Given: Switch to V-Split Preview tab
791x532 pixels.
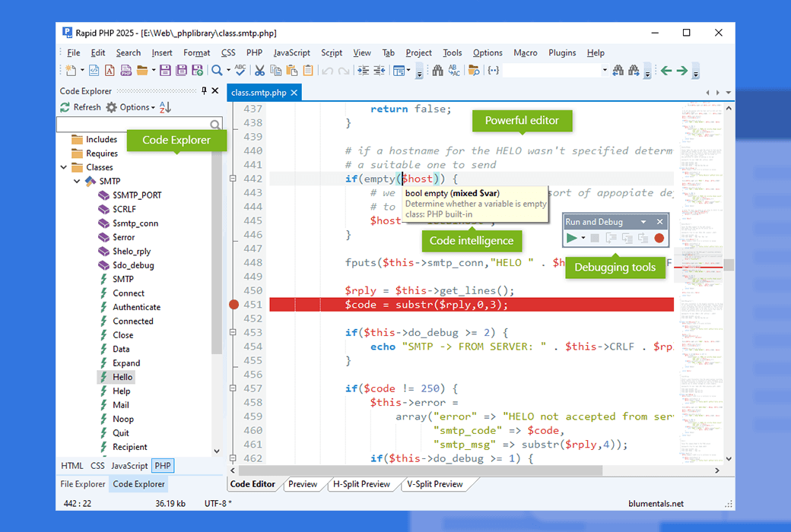Looking at the screenshot, I should coord(435,484).
